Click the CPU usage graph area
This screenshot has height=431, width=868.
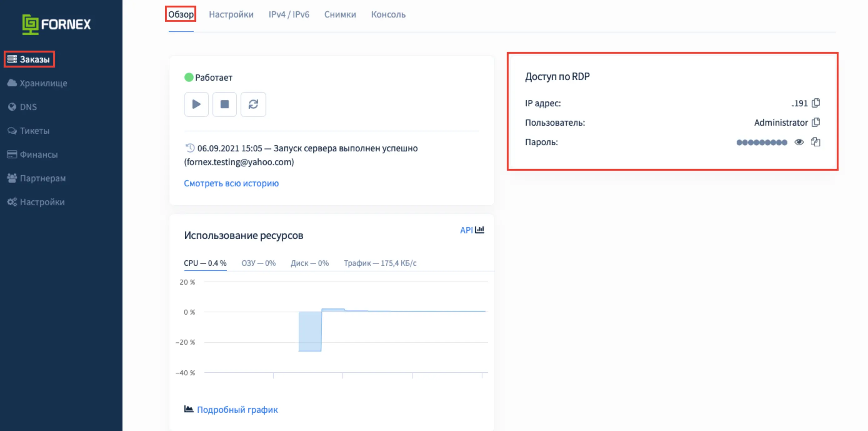tap(346, 327)
